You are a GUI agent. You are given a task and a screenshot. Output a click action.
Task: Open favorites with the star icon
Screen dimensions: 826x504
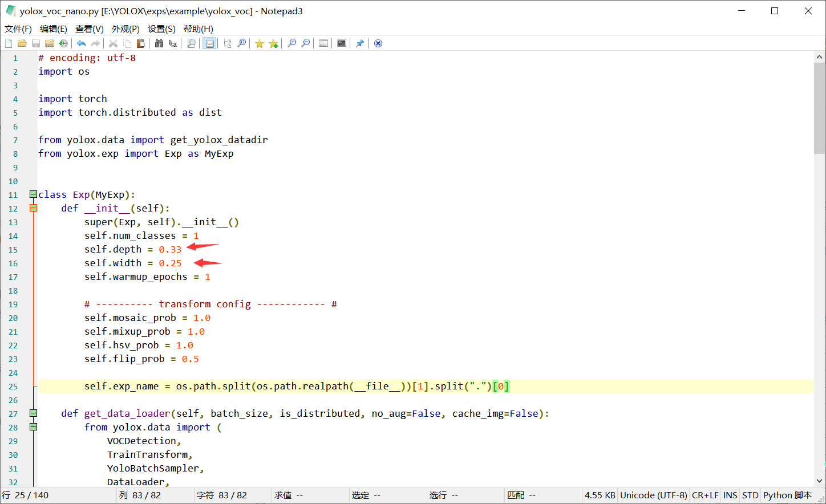click(260, 43)
